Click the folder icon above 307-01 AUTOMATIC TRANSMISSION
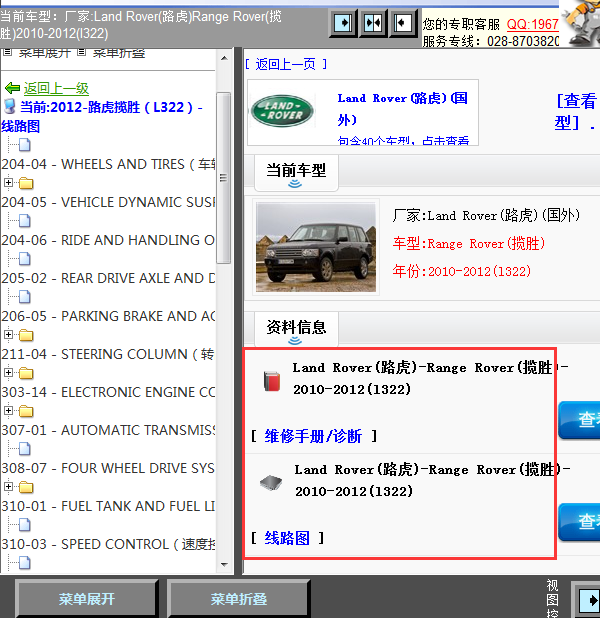Viewport: 600px width, 618px height. [26, 411]
